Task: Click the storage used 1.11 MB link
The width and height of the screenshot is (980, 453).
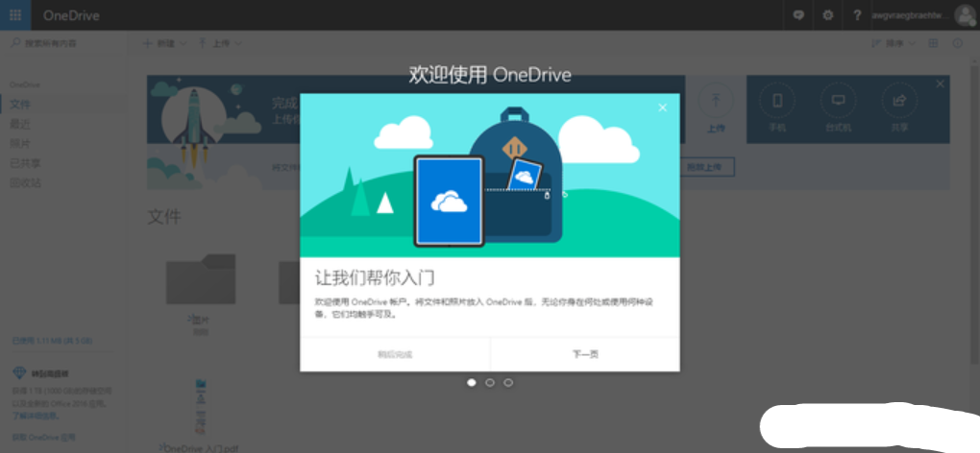Action: tap(52, 341)
